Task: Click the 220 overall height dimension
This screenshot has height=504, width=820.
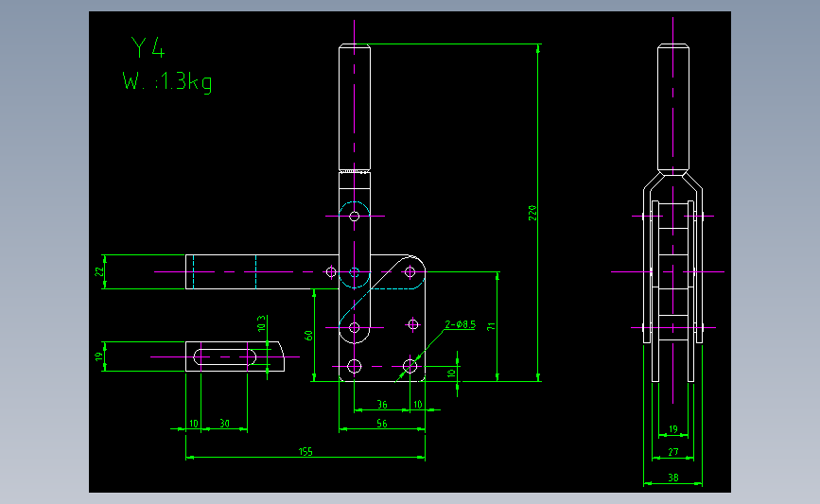Action: pyautogui.click(x=532, y=213)
